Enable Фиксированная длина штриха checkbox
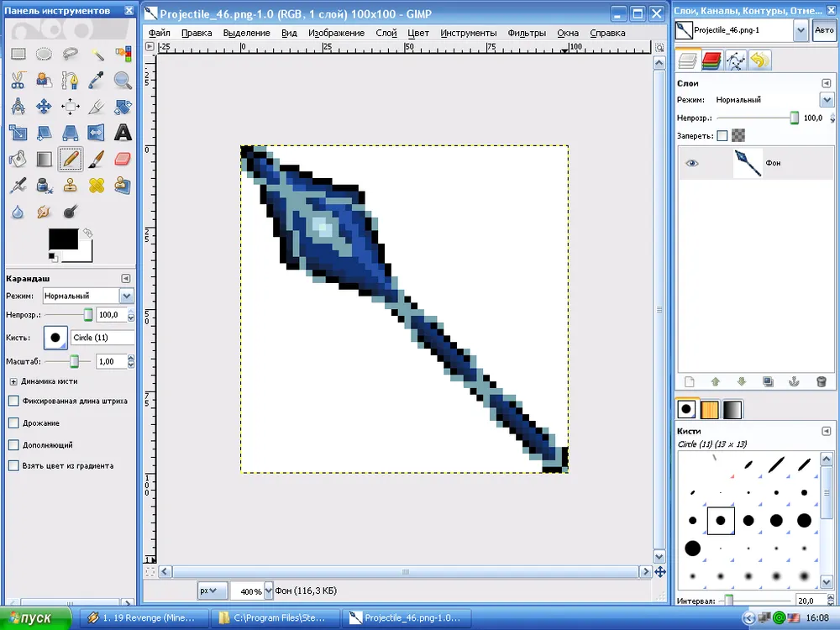This screenshot has width=840, height=630. (x=13, y=402)
